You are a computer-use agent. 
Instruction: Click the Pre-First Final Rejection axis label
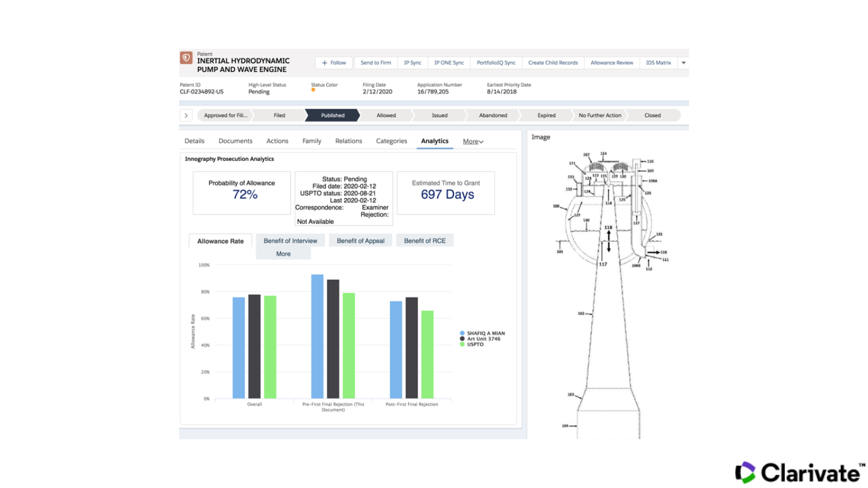pos(333,407)
